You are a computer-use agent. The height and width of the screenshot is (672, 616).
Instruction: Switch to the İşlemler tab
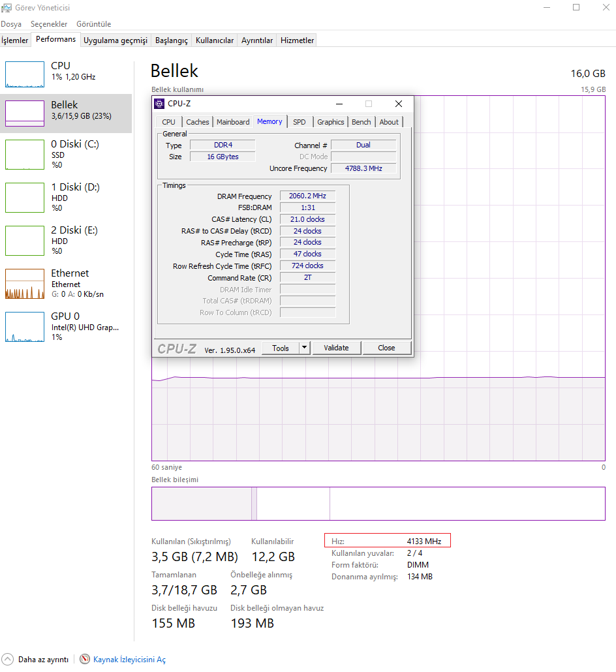[x=15, y=40]
